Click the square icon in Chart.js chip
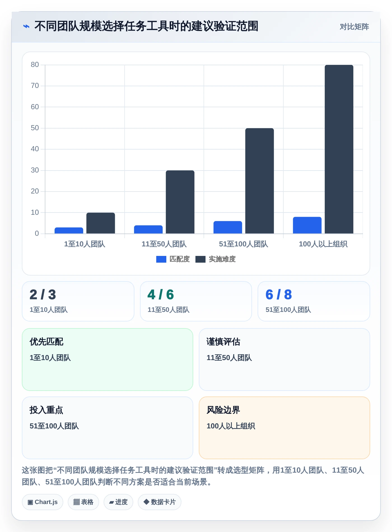This screenshot has height=532, width=392. point(30,502)
